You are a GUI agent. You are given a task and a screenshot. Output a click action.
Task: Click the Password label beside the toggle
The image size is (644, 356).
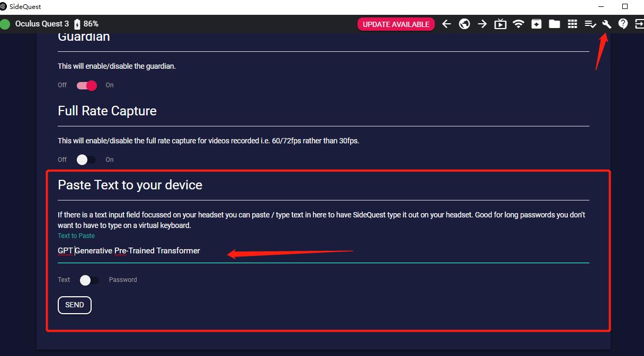pyautogui.click(x=123, y=280)
